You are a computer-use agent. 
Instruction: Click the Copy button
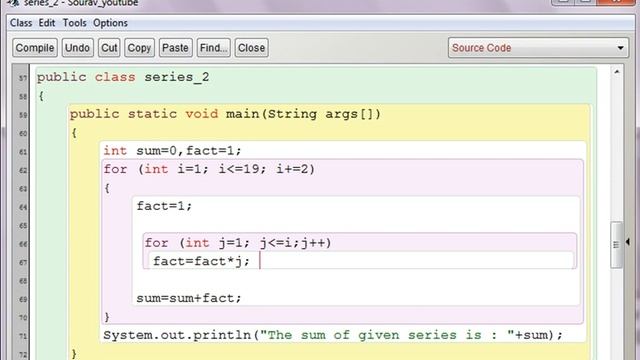click(x=139, y=48)
